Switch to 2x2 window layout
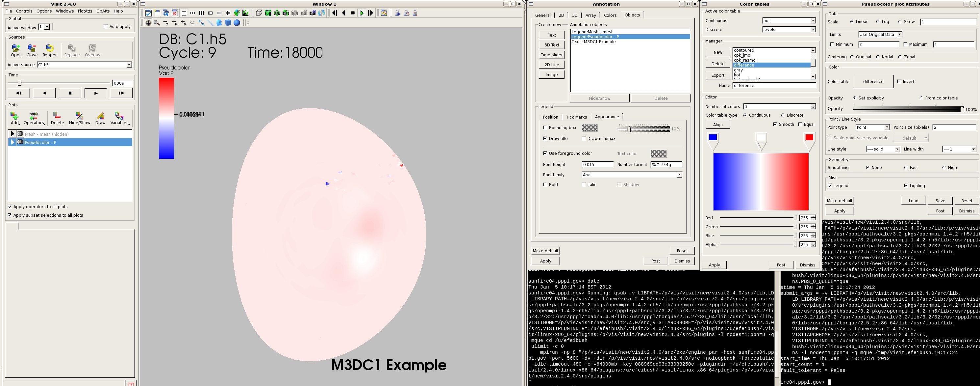The height and width of the screenshot is (386, 980). [x=201, y=13]
